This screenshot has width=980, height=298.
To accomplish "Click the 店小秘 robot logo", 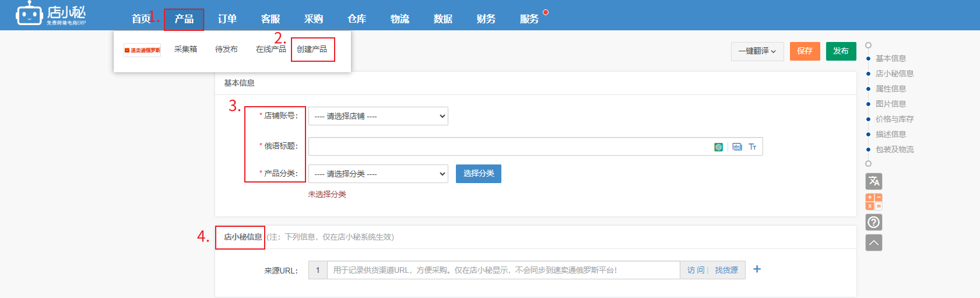I will pyautogui.click(x=29, y=13).
